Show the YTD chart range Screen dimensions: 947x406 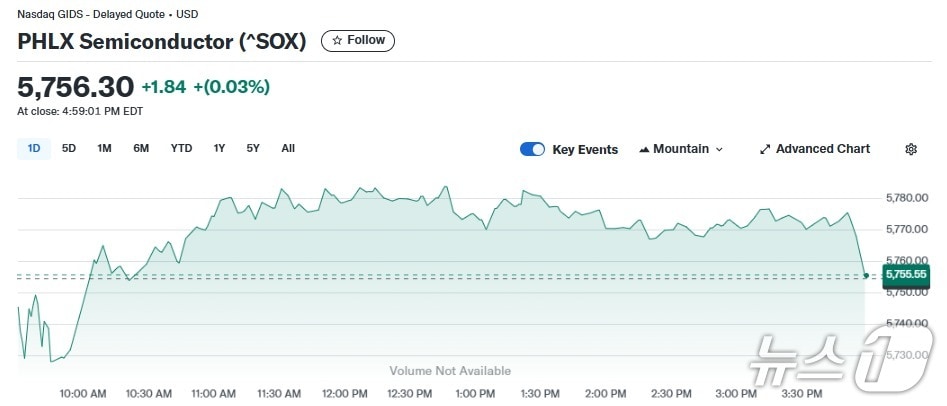pos(181,149)
